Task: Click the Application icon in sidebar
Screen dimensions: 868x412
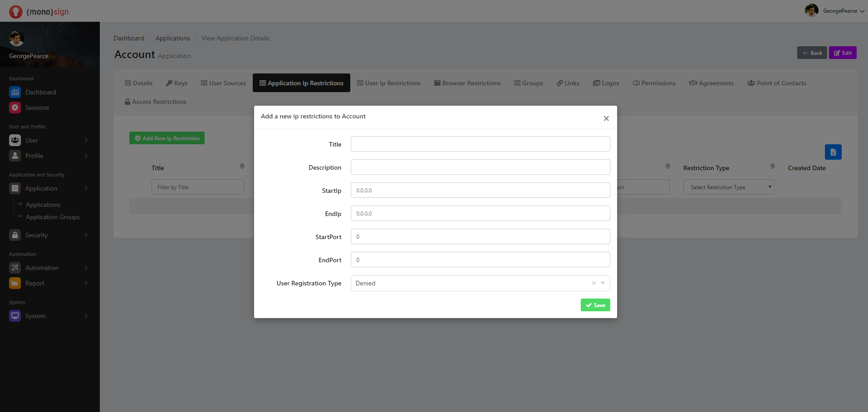Action: click(x=15, y=188)
